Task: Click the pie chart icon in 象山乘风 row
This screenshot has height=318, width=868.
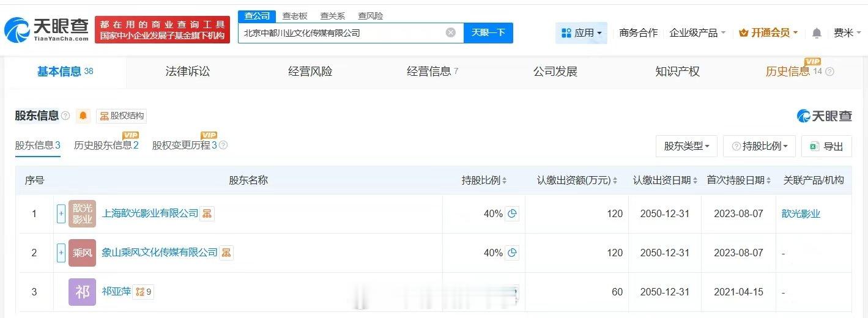Action: [x=513, y=253]
